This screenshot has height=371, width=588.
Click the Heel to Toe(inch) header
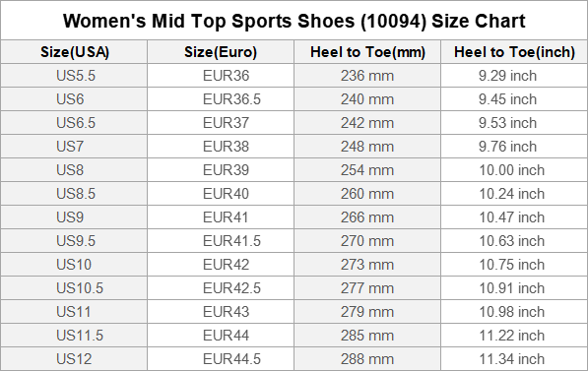pyautogui.click(x=514, y=52)
